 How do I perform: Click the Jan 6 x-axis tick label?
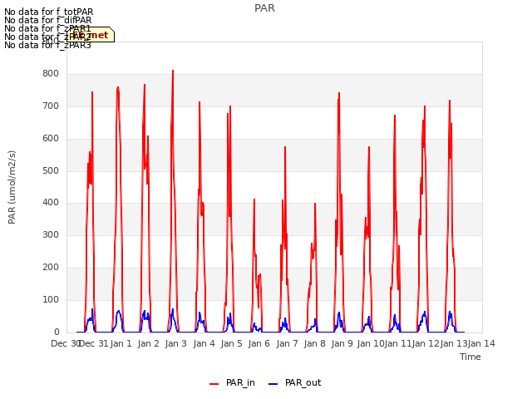point(259,343)
